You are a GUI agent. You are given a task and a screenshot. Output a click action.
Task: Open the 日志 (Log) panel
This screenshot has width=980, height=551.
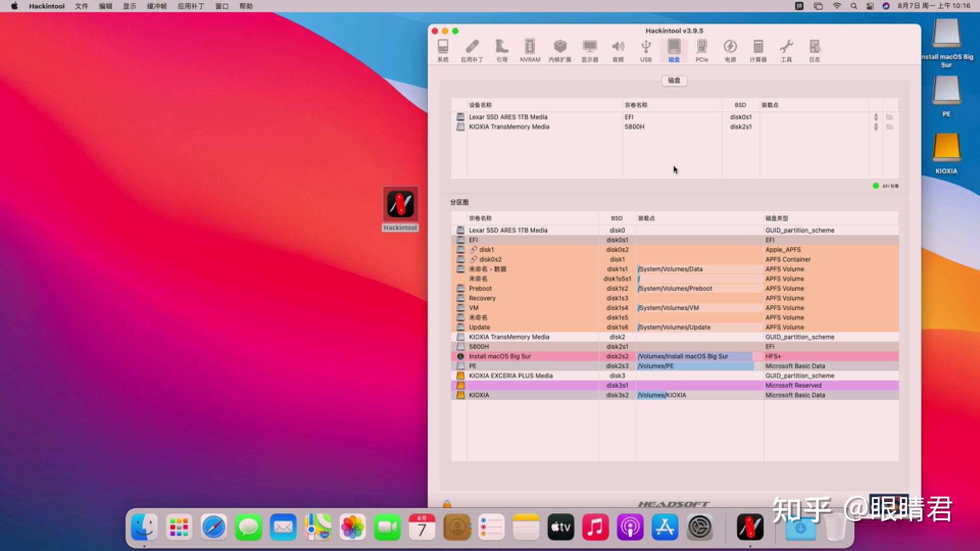815,49
